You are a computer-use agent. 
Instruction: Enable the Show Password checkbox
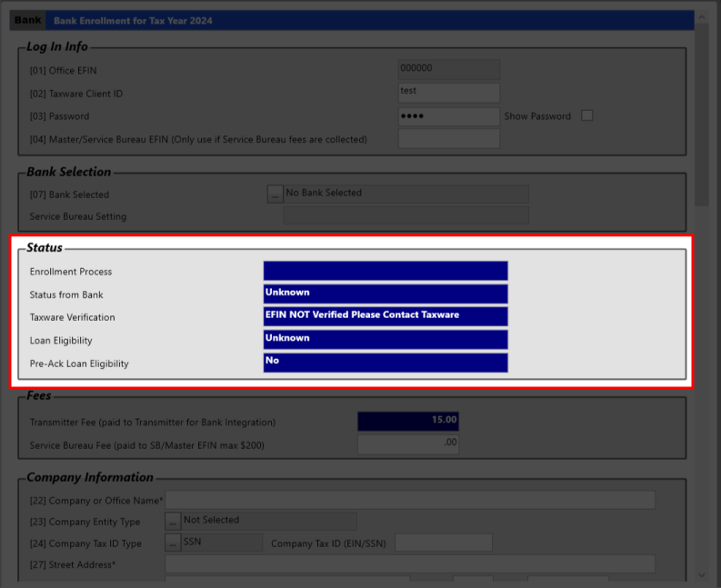tap(586, 115)
